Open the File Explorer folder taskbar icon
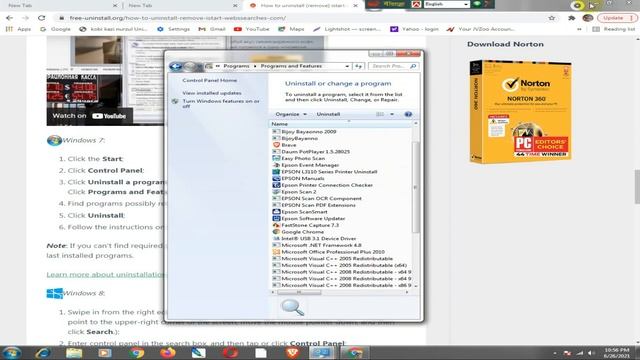 click(74, 353)
